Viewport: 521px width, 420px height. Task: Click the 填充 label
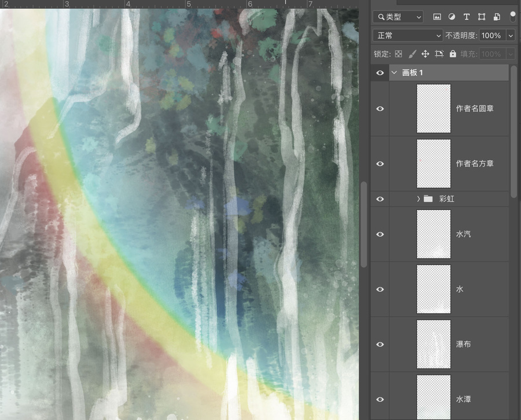[x=469, y=54]
